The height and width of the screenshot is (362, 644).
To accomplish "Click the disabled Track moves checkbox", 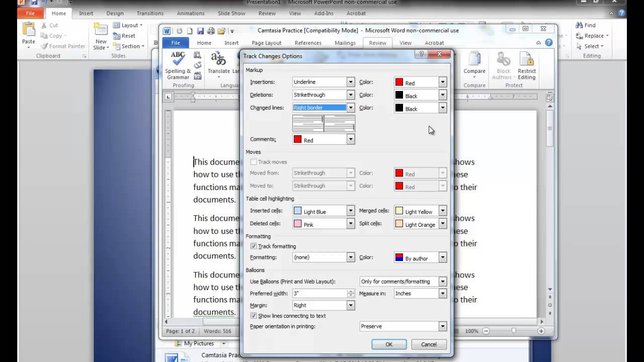I will pos(254,162).
